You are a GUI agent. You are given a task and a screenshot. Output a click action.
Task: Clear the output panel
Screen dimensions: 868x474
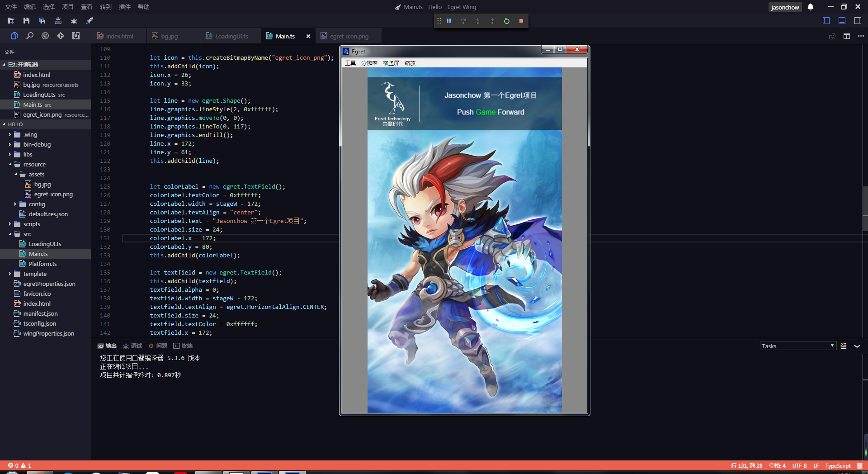844,346
